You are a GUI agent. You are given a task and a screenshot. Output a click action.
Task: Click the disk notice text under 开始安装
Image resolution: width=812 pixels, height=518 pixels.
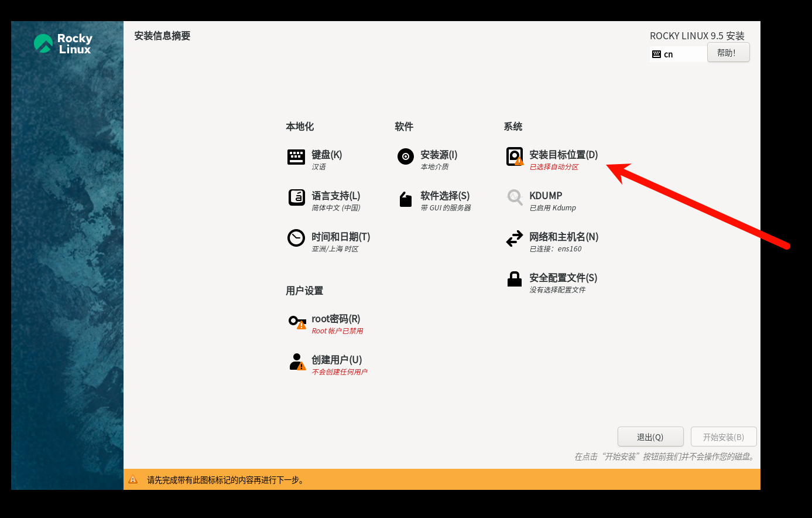coord(666,456)
